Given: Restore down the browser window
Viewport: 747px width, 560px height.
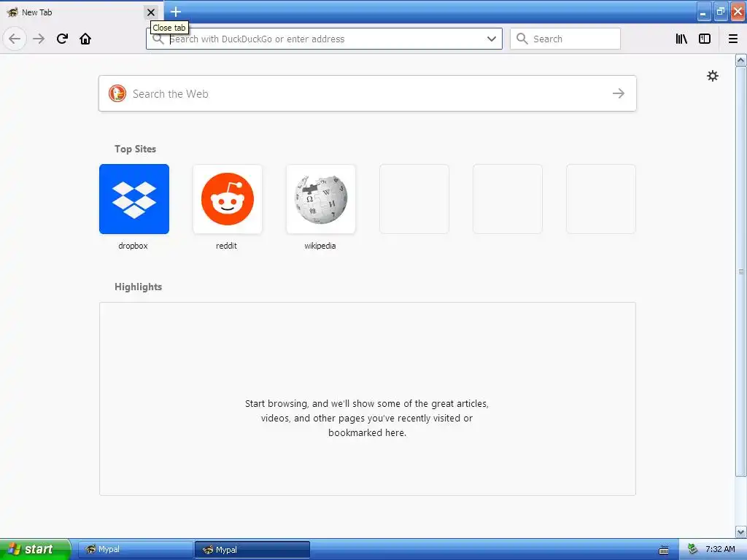Looking at the screenshot, I should [721, 12].
